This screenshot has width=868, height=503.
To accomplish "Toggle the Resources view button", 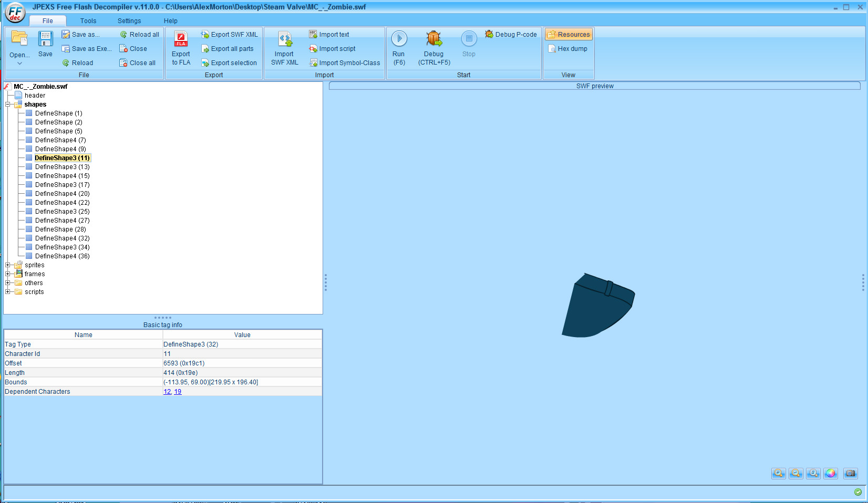I will tap(569, 35).
